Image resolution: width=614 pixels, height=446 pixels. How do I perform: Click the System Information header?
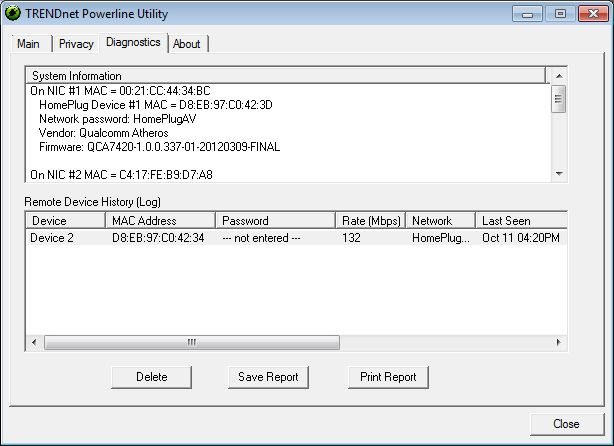pos(285,76)
